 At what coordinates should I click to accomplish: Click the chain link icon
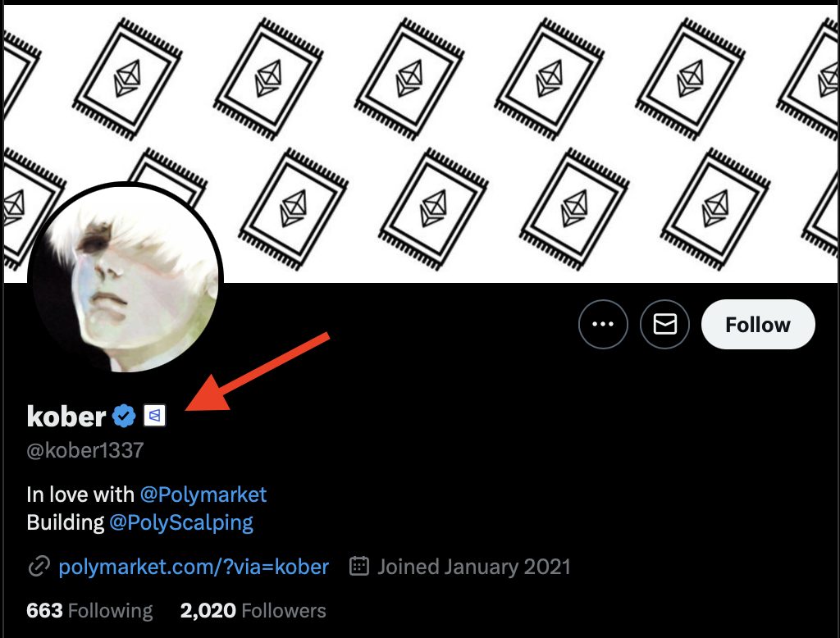click(38, 567)
